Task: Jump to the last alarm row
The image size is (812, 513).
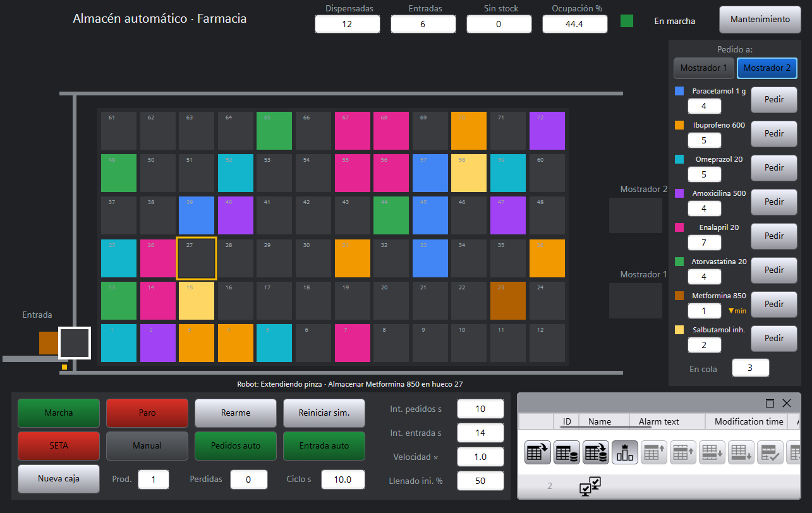Action: click(x=741, y=452)
